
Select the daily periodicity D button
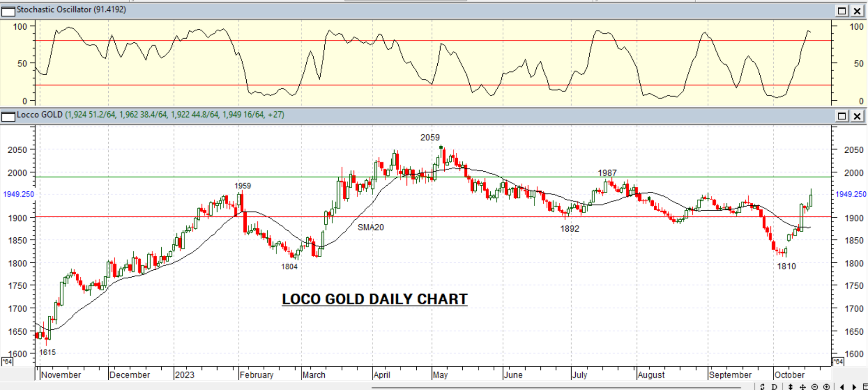click(x=774, y=386)
